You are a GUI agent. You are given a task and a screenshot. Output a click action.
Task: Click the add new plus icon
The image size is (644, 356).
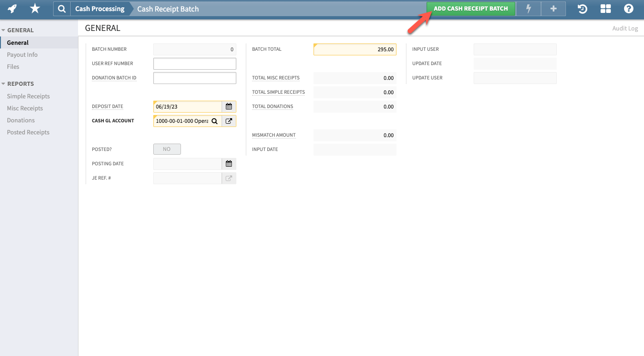pos(553,8)
